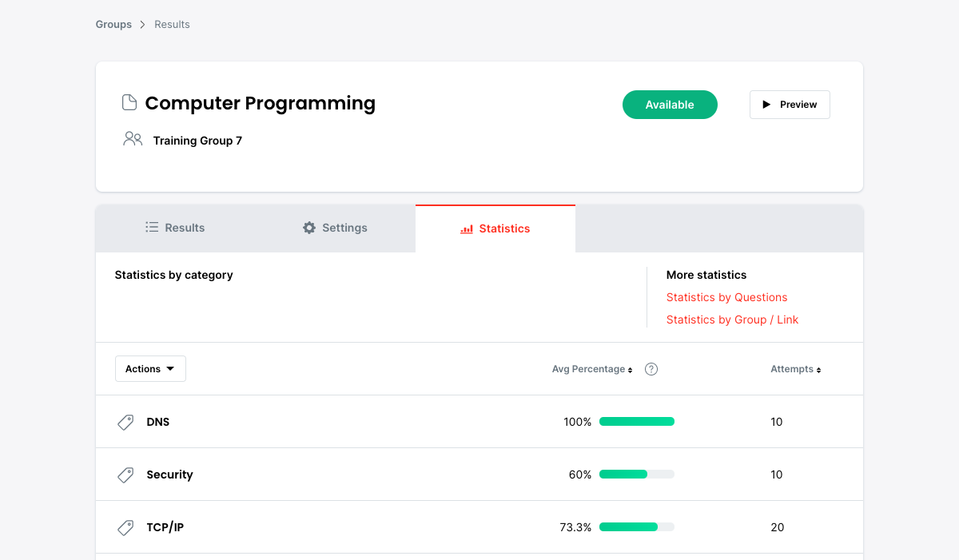Open the Actions dropdown menu
The image size is (959, 560).
coord(150,369)
